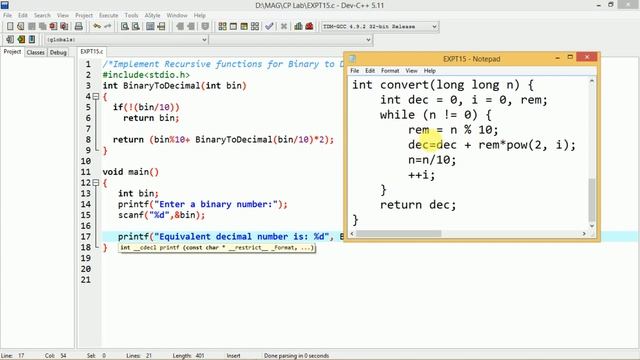Click the green icon in second toolbar row
Screen dimensions: 640x360
coord(21,40)
